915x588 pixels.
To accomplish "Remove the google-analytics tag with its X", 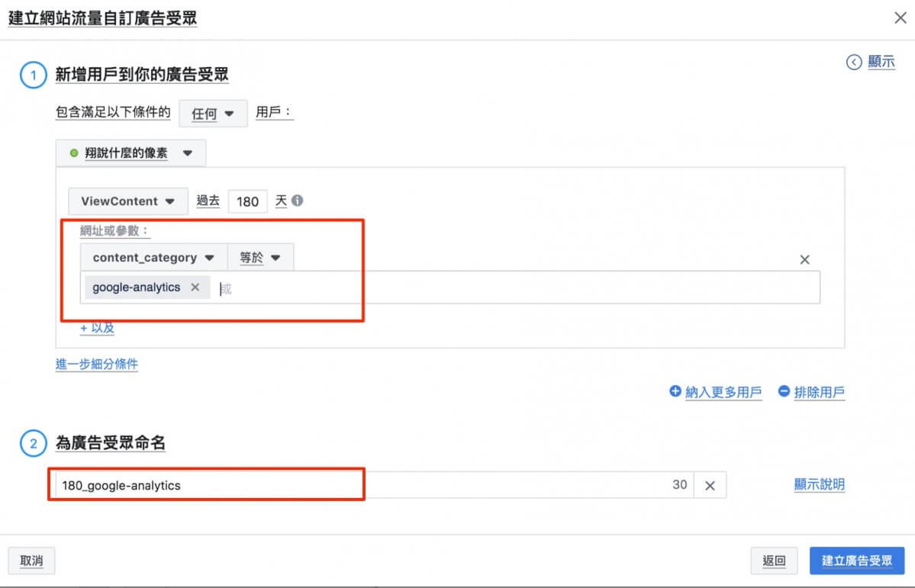I will pos(195,288).
